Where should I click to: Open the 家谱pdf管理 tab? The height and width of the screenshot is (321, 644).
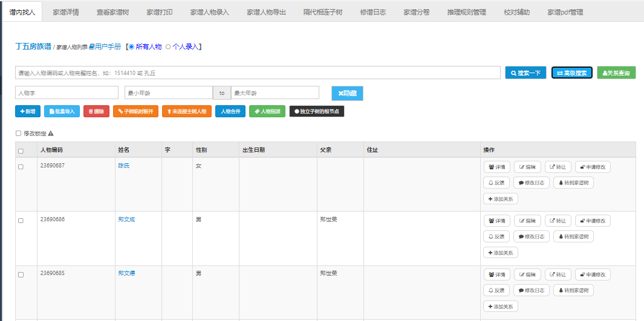coord(565,12)
